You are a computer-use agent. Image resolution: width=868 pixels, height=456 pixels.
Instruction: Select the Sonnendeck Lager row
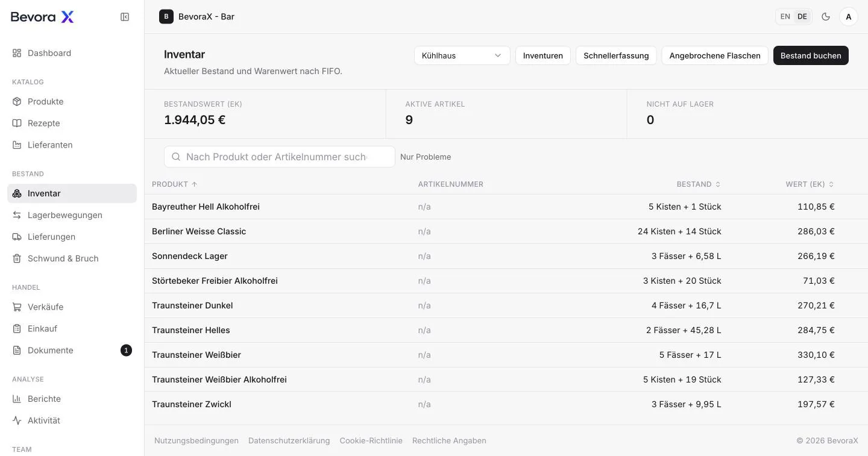coord(506,256)
